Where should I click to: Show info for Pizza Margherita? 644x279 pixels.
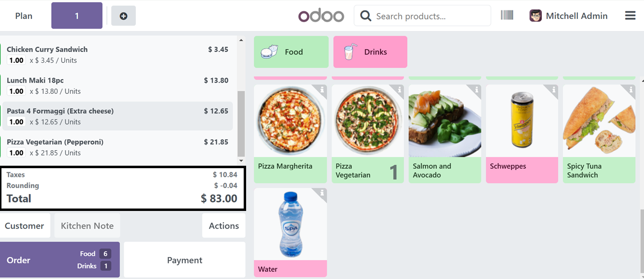[x=322, y=90]
